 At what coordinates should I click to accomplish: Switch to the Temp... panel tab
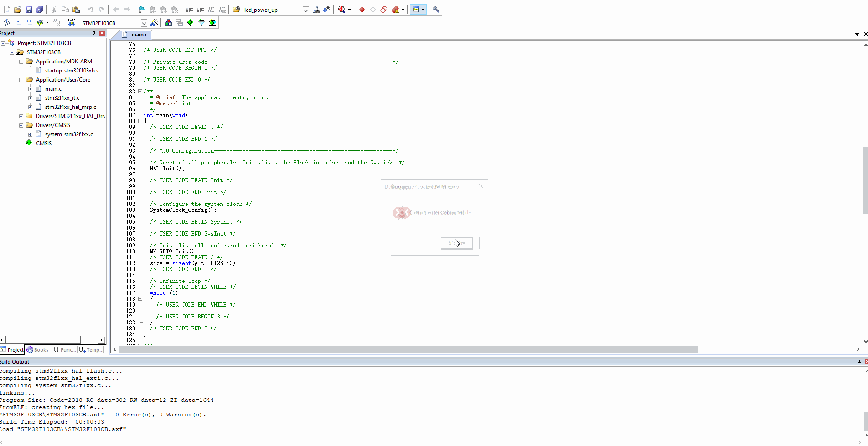(91, 350)
